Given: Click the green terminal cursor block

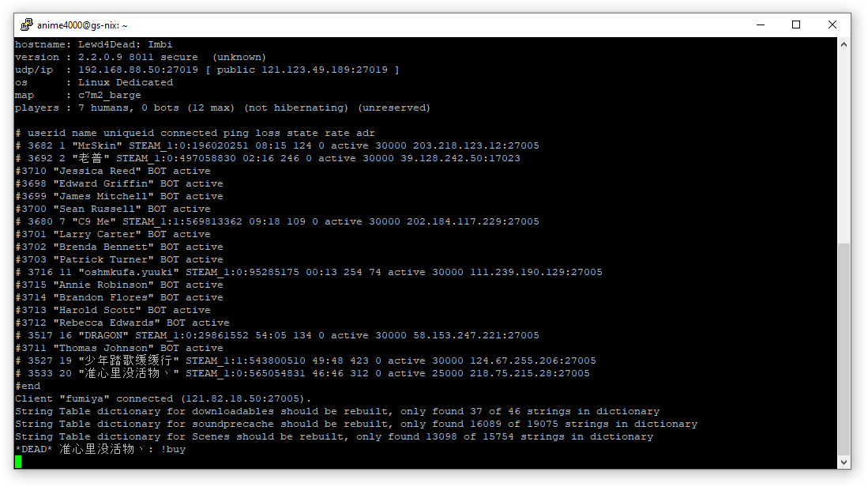Looking at the screenshot, I should pos(18,462).
